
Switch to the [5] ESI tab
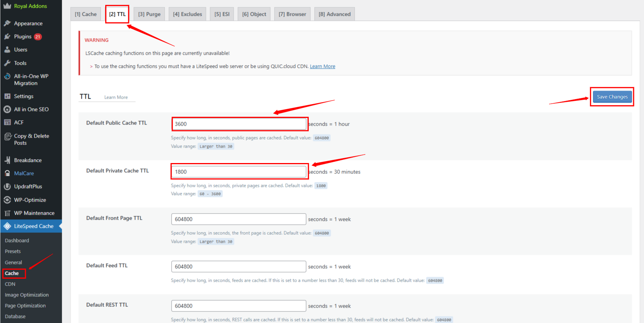pyautogui.click(x=222, y=14)
